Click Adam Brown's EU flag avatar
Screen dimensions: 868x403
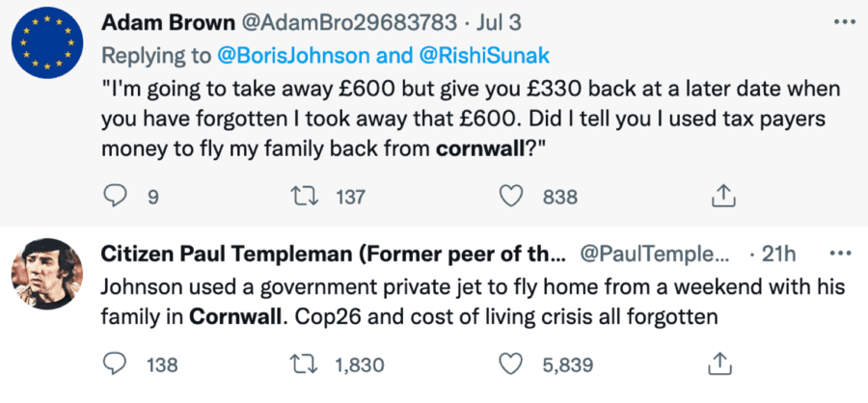click(x=48, y=46)
